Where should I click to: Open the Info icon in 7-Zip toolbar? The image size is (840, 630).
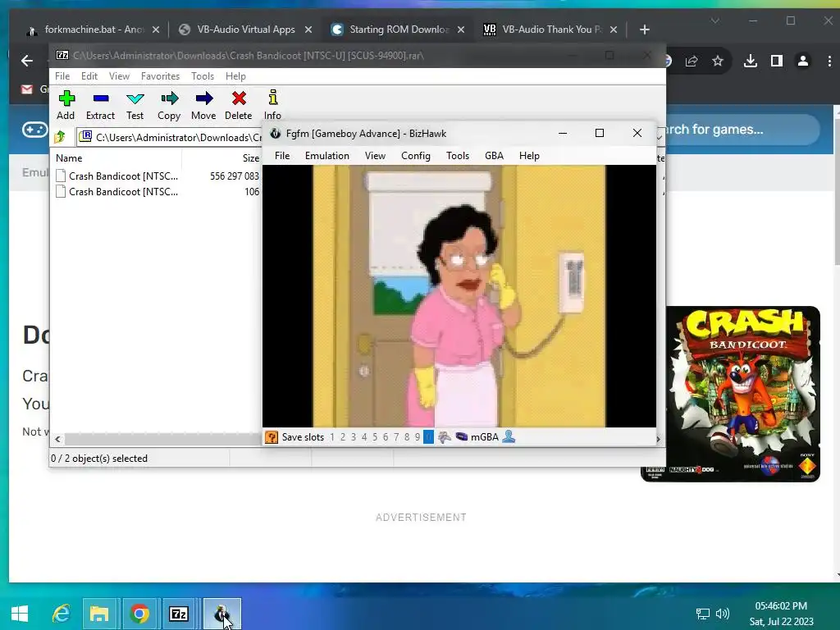click(x=272, y=105)
